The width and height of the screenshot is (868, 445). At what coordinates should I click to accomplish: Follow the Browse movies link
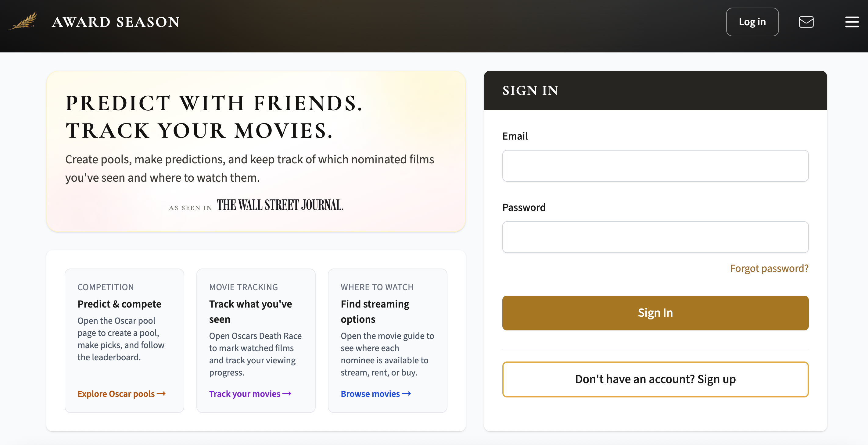pyautogui.click(x=370, y=393)
